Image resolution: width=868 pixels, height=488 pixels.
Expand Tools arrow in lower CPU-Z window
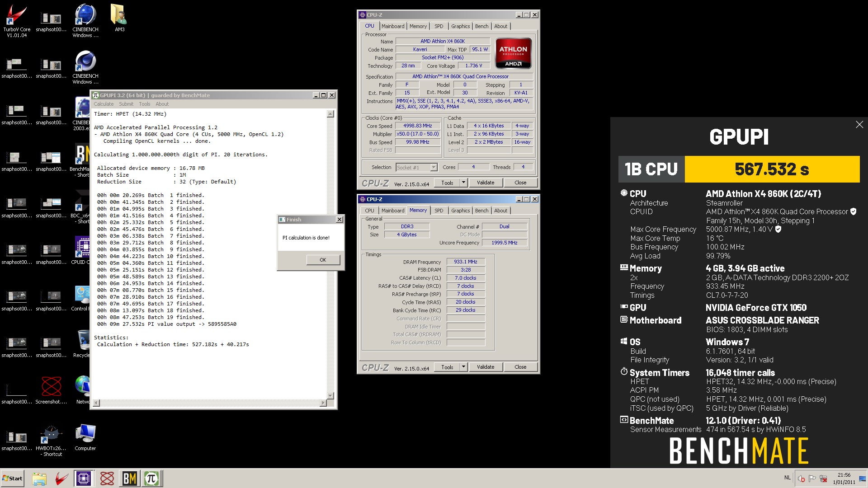463,367
